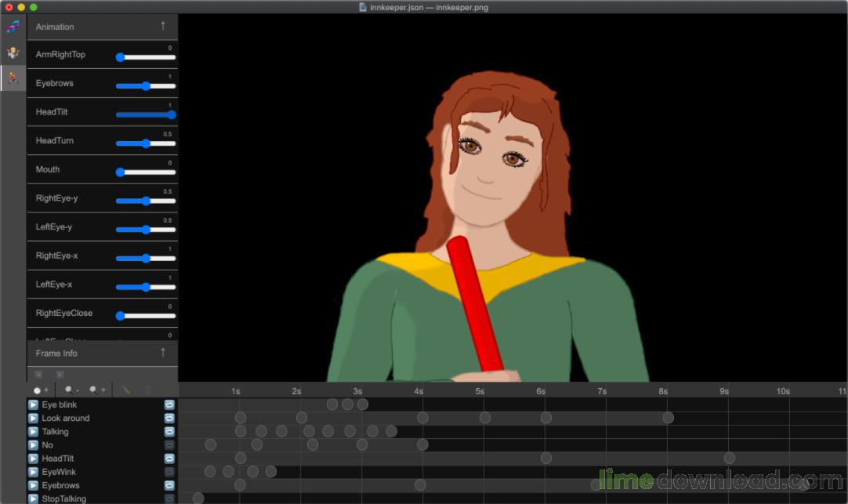The width and height of the screenshot is (848, 504).
Task: Select the Eyebrows animation row
Action: (60, 485)
